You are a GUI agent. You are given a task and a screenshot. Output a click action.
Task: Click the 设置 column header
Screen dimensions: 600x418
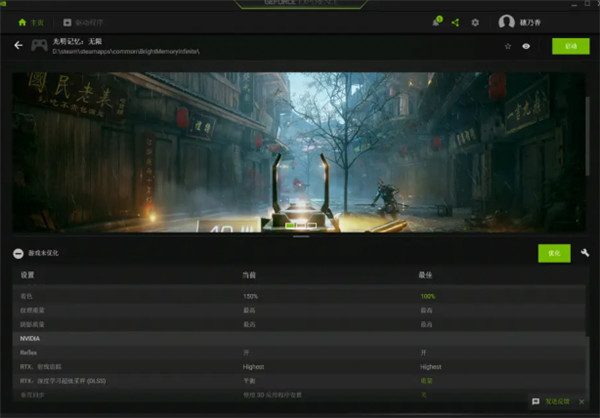pos(28,275)
